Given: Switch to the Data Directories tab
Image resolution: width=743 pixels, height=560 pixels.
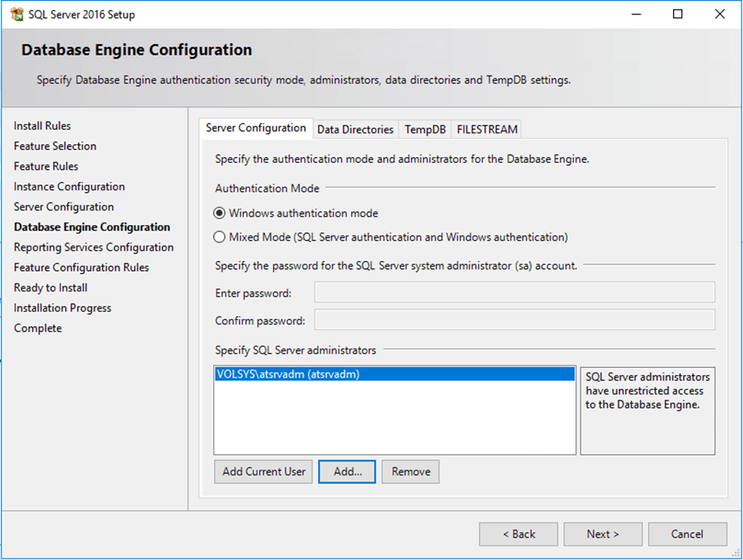Looking at the screenshot, I should (355, 130).
